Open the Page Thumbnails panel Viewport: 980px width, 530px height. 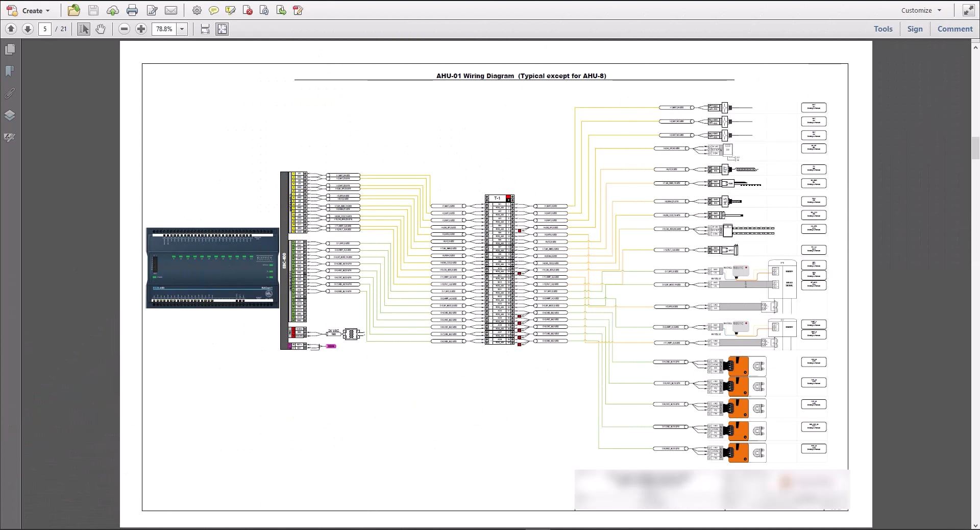click(10, 49)
